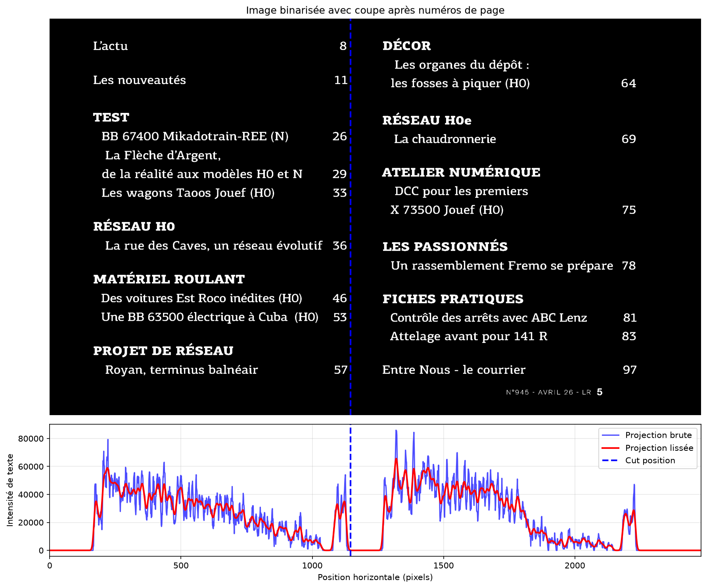The width and height of the screenshot is (707, 588).
Task: Select 'BB 67400 Mikadotrain-REE (N)' entry
Action: pyautogui.click(x=195, y=136)
